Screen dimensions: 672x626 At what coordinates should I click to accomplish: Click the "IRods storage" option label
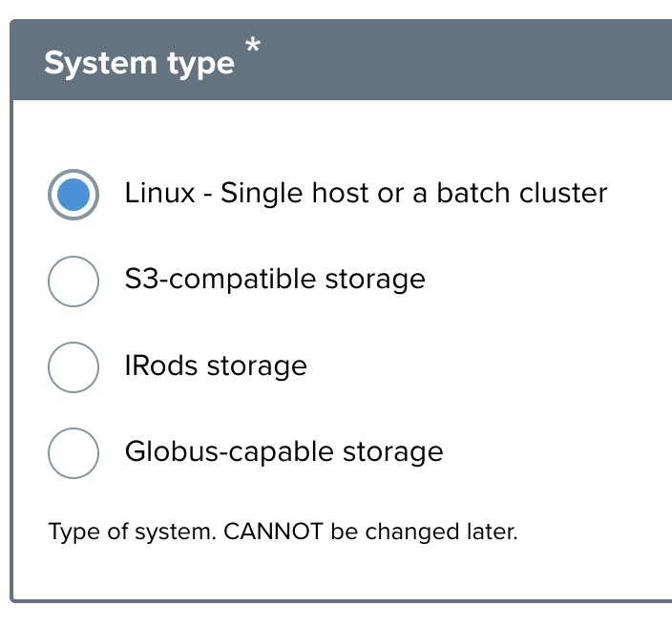click(216, 365)
